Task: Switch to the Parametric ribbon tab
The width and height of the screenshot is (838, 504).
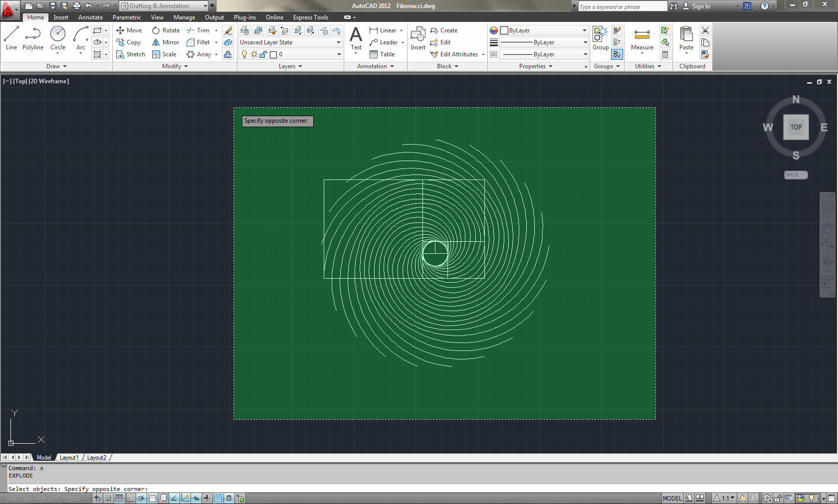Action: [x=127, y=17]
